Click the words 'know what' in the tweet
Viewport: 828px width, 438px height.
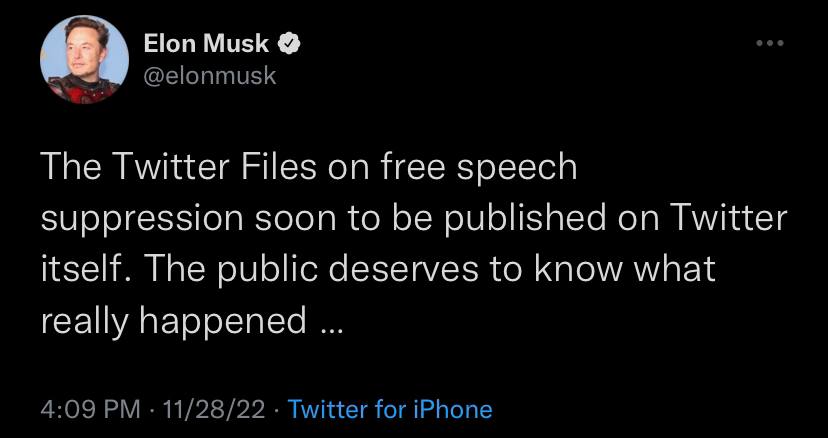[x=624, y=268]
